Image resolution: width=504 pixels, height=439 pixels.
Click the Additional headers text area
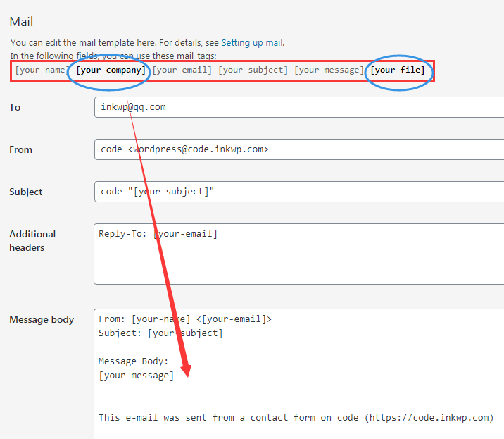[x=299, y=254]
